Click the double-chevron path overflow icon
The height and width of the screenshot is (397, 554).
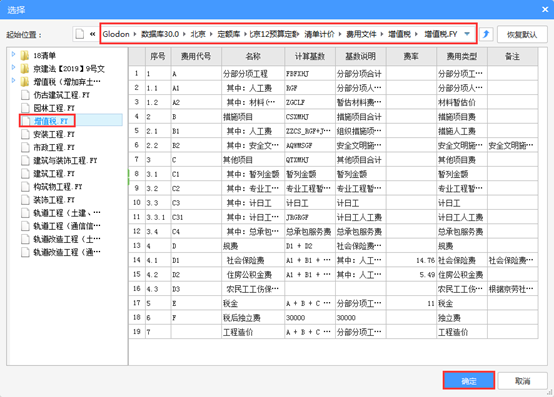[92, 34]
